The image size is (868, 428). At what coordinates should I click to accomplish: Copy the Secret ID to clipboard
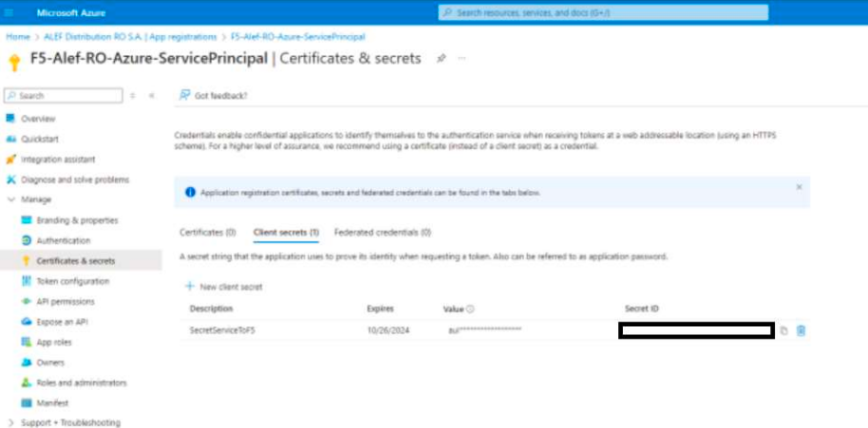pyautogui.click(x=783, y=330)
